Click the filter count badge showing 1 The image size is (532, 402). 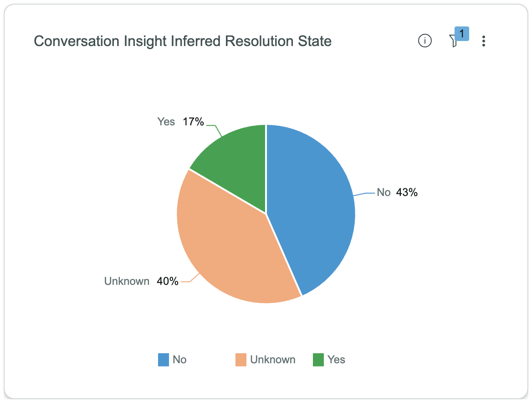[462, 34]
